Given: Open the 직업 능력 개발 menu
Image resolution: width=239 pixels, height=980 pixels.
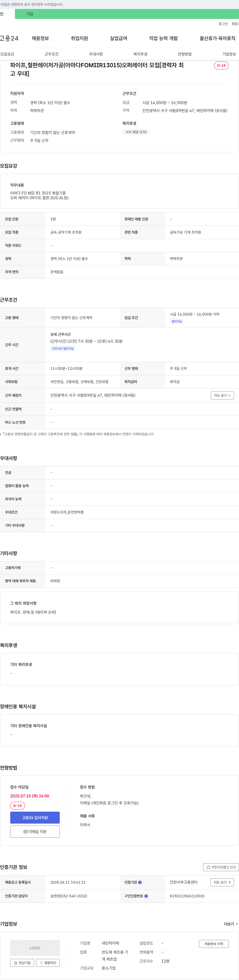Looking at the screenshot, I should pyautogui.click(x=163, y=38).
